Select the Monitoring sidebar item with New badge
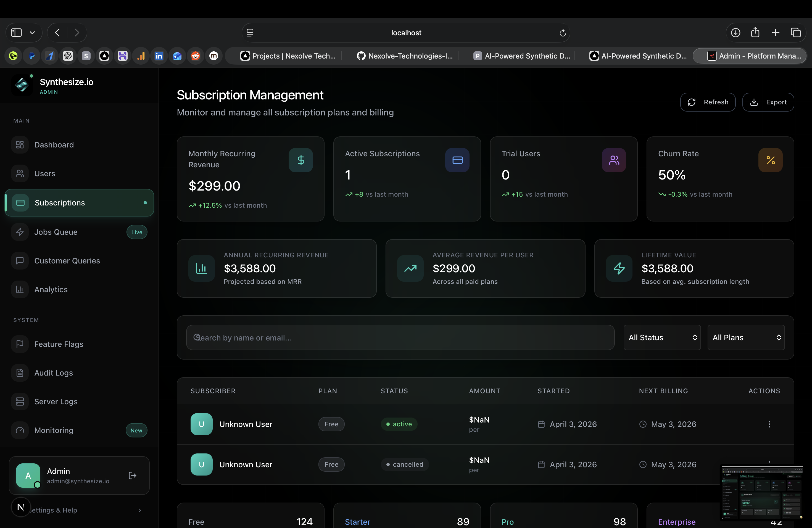This screenshot has width=812, height=528. 54,430
